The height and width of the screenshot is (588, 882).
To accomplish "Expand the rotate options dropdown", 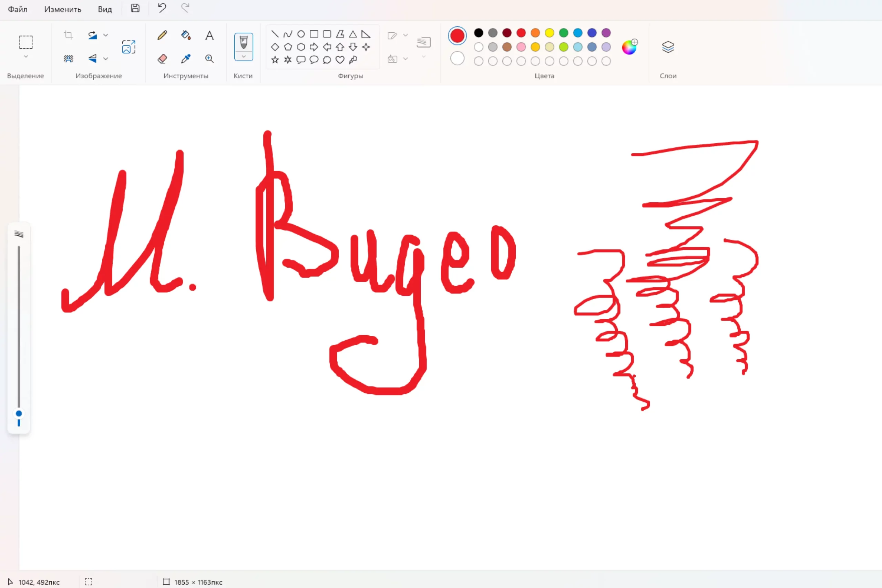I will pos(106,35).
